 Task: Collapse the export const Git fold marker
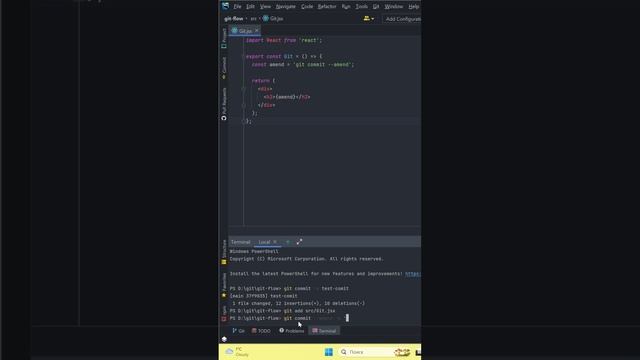coord(243,56)
